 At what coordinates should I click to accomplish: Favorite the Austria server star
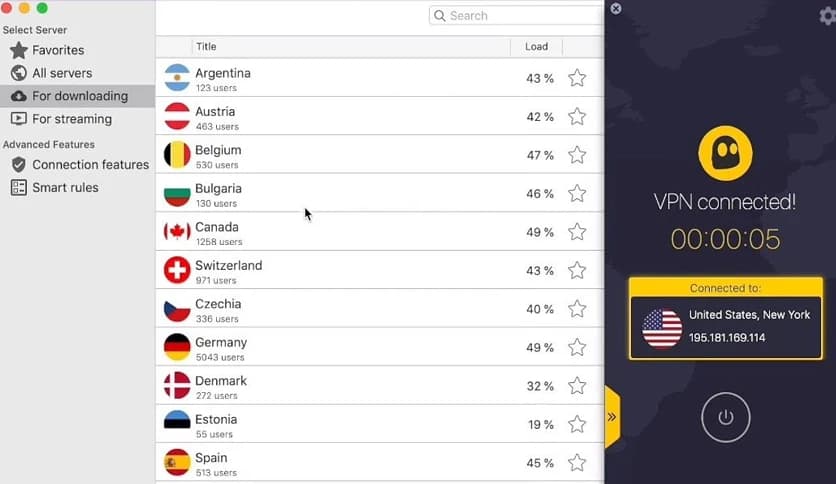click(x=577, y=117)
